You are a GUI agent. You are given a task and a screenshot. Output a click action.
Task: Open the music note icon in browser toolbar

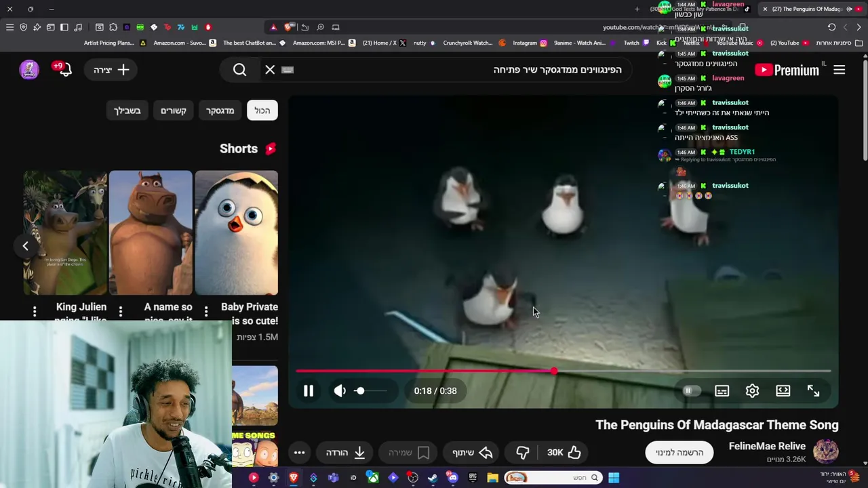77,27
